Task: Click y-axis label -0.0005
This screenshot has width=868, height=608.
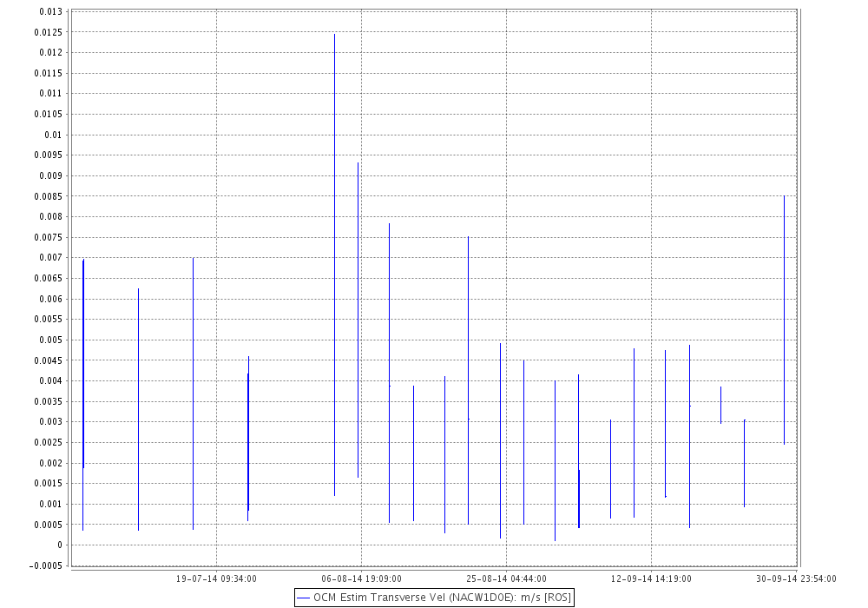Action: tap(46, 566)
